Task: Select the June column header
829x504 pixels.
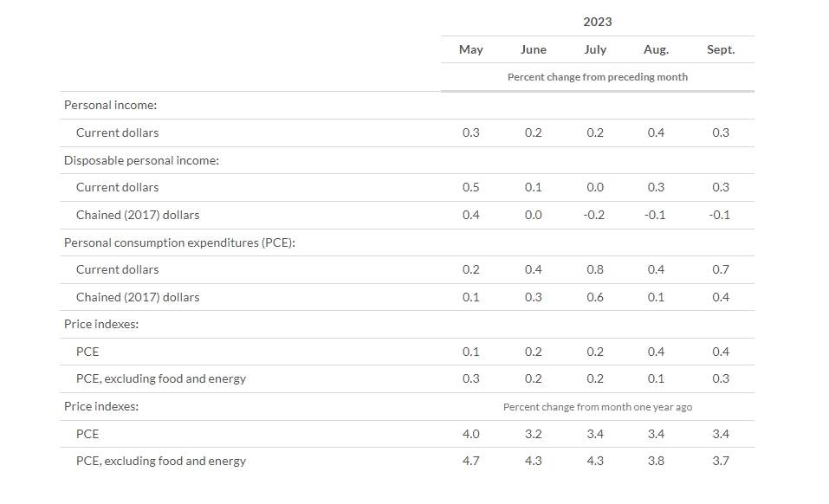Action: click(x=533, y=49)
